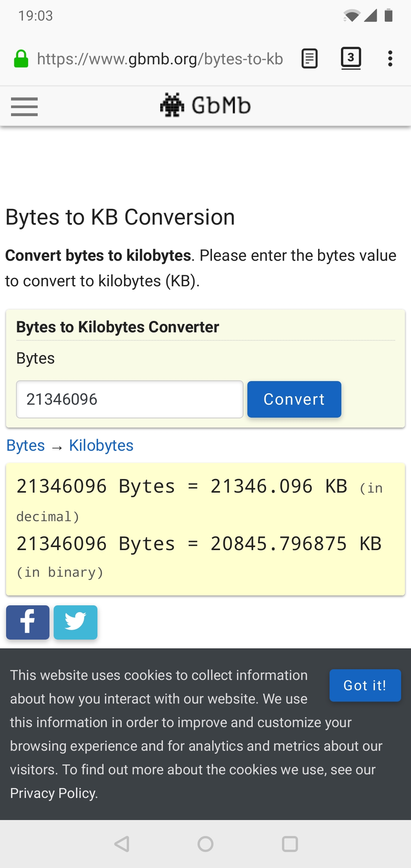Open the browser overflow menu
Viewport: 411px width, 868px height.
(x=390, y=59)
